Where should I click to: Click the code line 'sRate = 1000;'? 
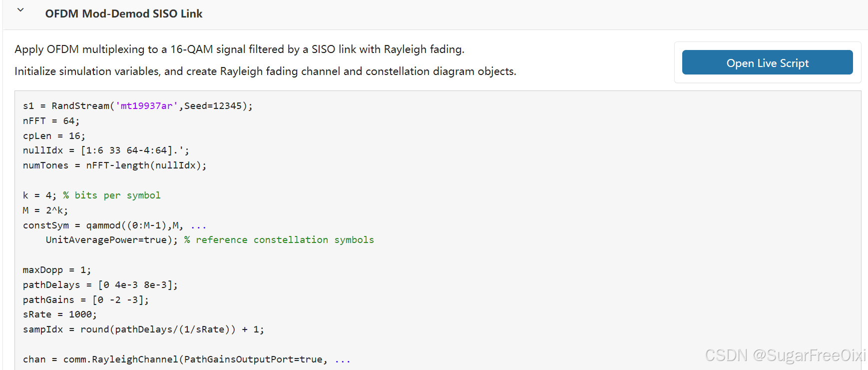(60, 314)
